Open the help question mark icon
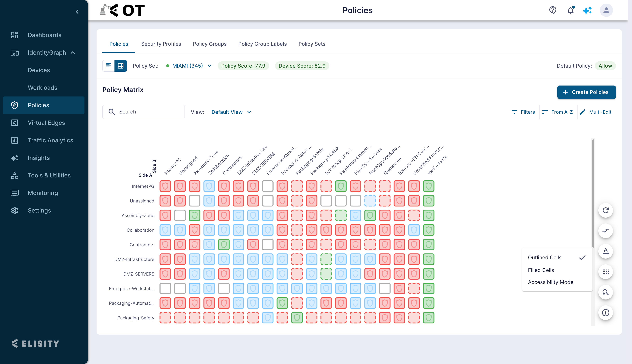 pyautogui.click(x=553, y=10)
